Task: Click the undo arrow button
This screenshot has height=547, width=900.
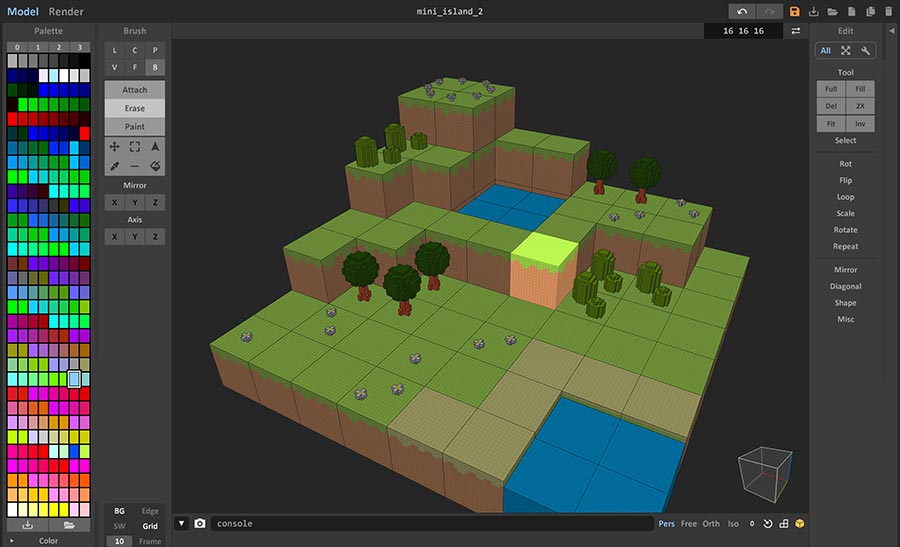Action: (741, 11)
